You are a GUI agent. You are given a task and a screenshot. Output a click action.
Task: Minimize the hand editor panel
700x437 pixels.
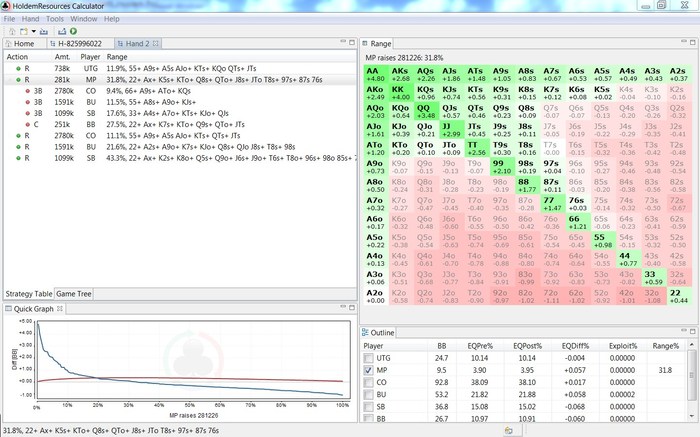point(343,42)
